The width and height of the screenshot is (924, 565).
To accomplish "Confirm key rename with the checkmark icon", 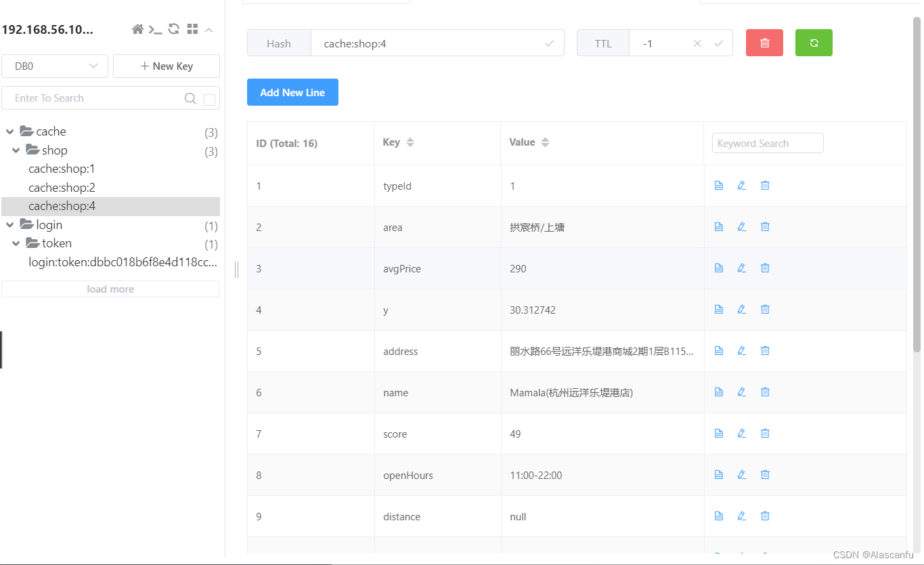I will tap(550, 43).
